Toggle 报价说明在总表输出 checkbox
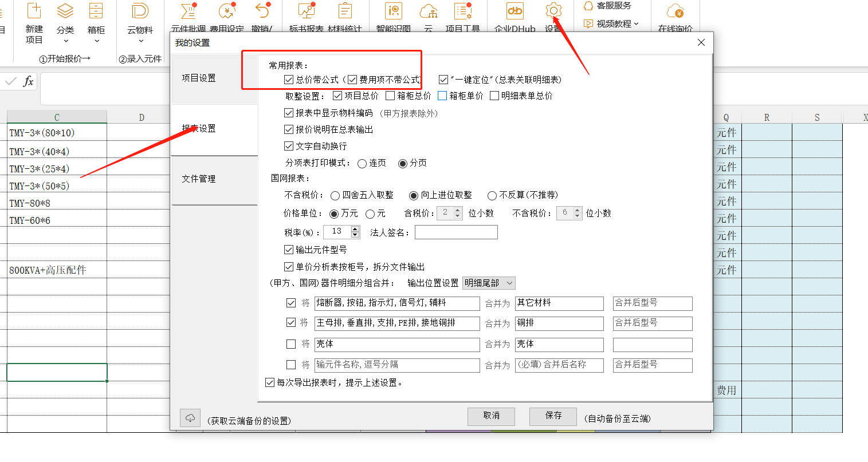The width and height of the screenshot is (868, 462). [289, 130]
